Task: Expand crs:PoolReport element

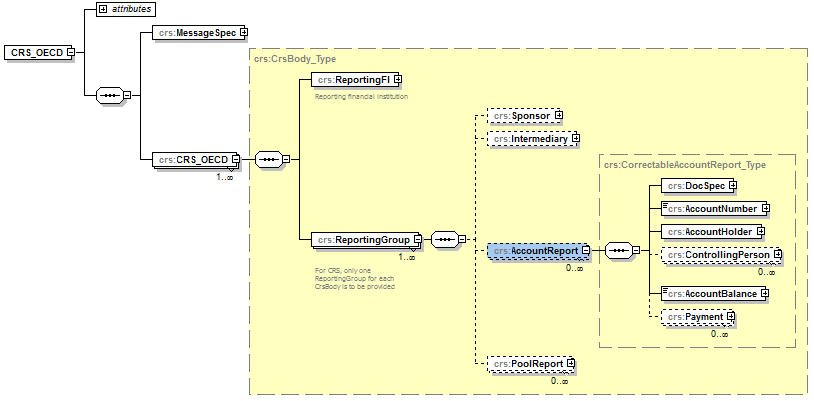Action: pos(571,364)
